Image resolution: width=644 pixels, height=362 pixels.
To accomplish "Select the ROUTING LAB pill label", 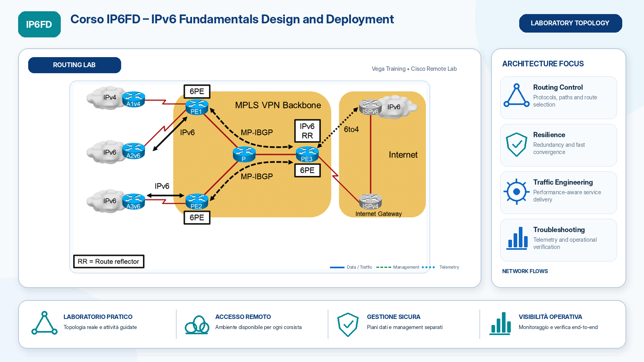I will [x=74, y=65].
